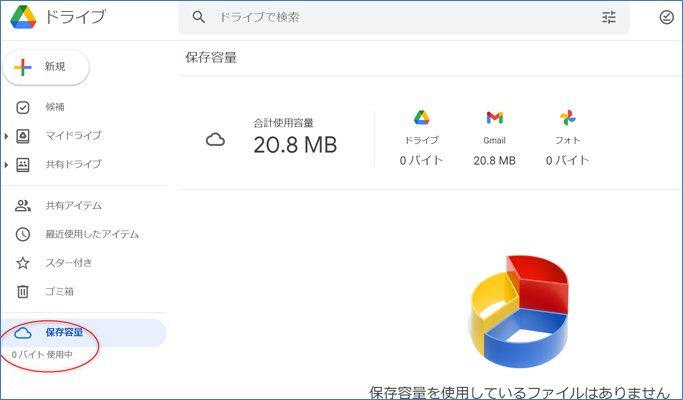Click the Google Drive logo

[x=24, y=17]
